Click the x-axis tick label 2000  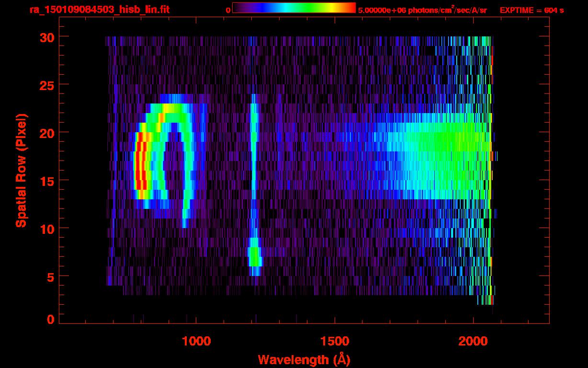pos(473,341)
